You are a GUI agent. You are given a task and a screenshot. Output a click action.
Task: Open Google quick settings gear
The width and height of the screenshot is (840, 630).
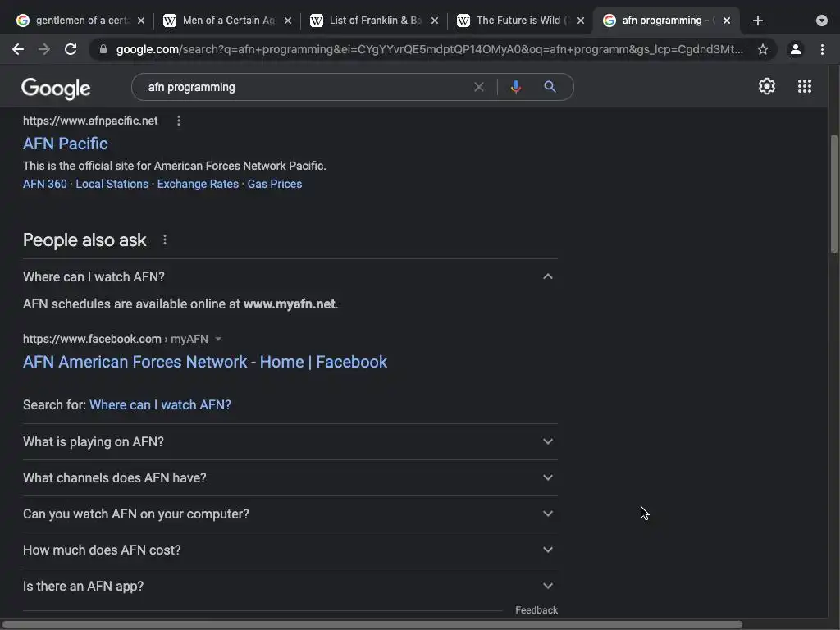pos(767,86)
